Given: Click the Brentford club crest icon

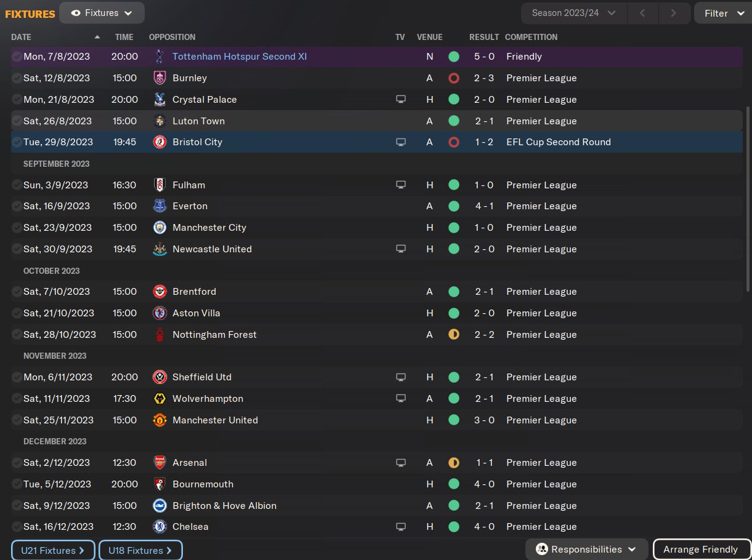Looking at the screenshot, I should [x=160, y=292].
